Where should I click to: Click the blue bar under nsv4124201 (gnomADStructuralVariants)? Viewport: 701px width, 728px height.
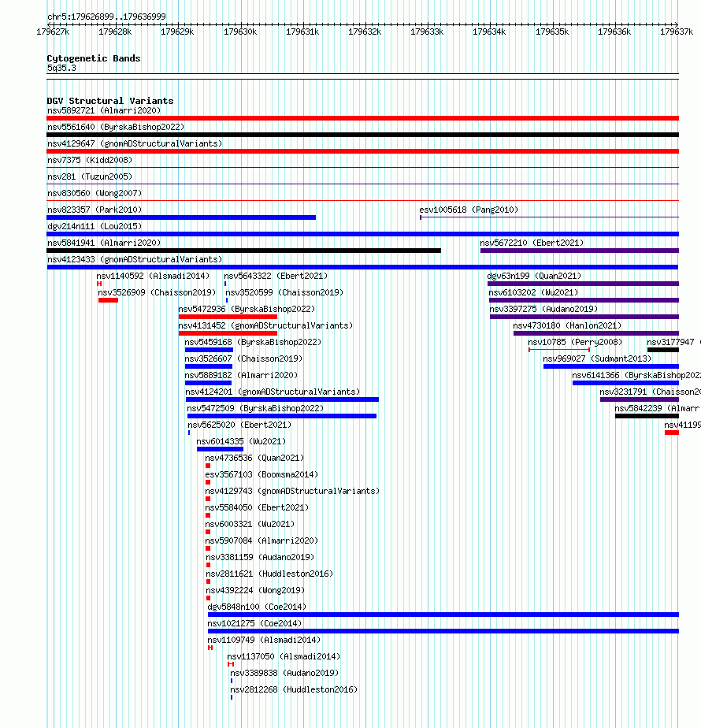(x=282, y=399)
